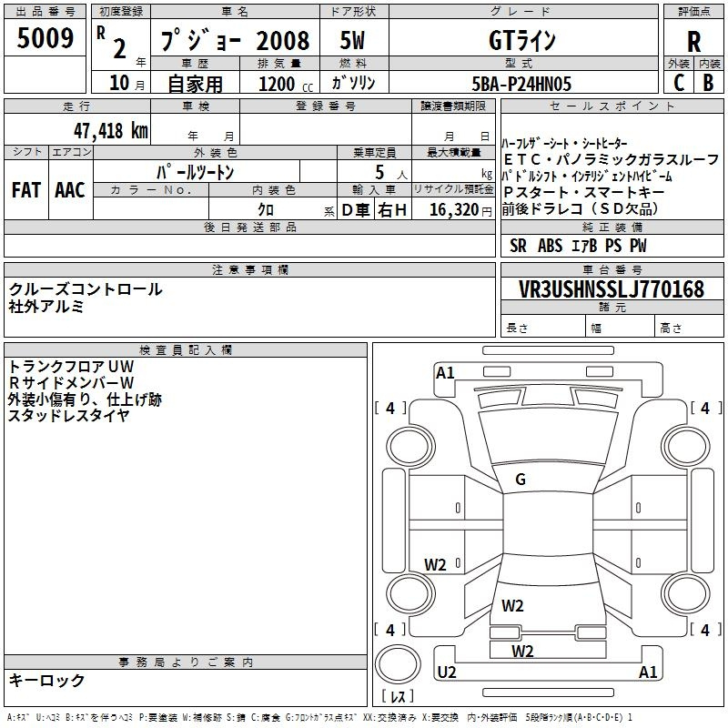Select the spare tire label [レス]
Screen dimensions: 728x728
click(x=398, y=696)
